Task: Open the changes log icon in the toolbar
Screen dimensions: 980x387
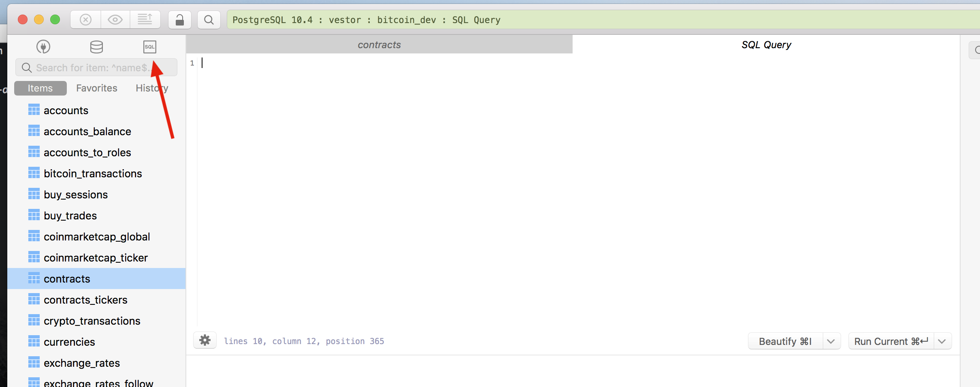Action: pos(145,19)
